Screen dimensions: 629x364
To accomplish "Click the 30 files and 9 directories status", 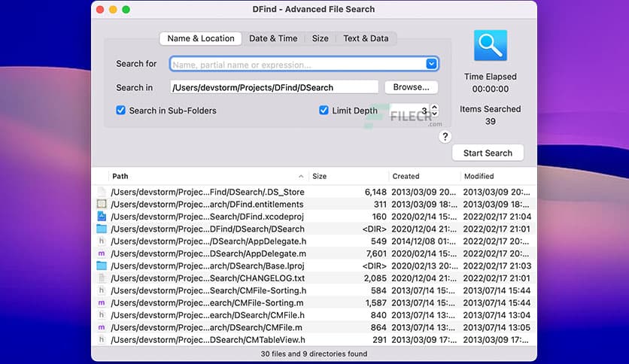I will click(314, 354).
